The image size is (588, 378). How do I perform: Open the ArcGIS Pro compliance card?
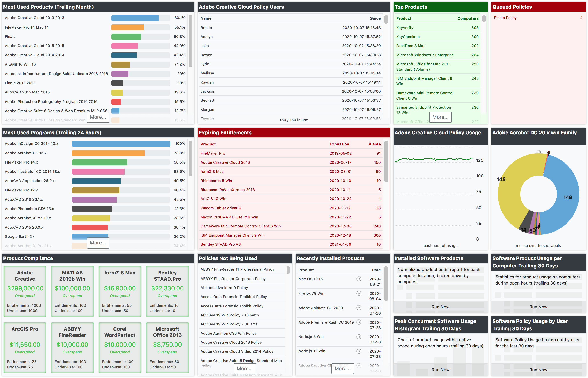(x=25, y=348)
